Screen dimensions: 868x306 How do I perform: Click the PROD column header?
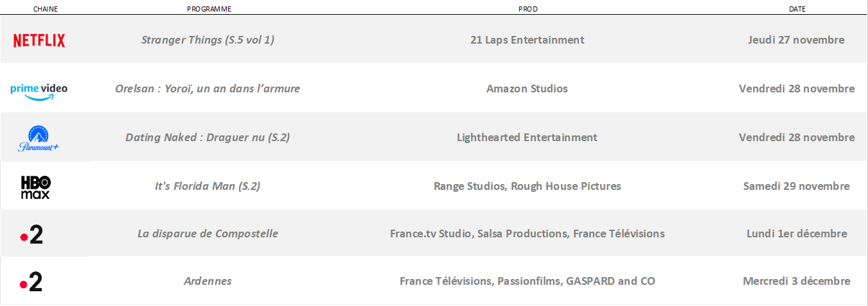[527, 9]
